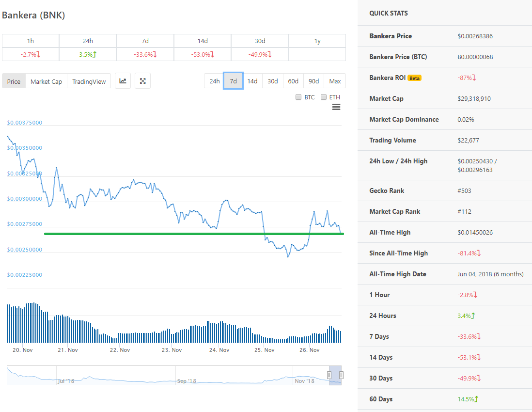This screenshot has width=532, height=412.
Task: Select the 7d chart range
Action: tap(233, 81)
